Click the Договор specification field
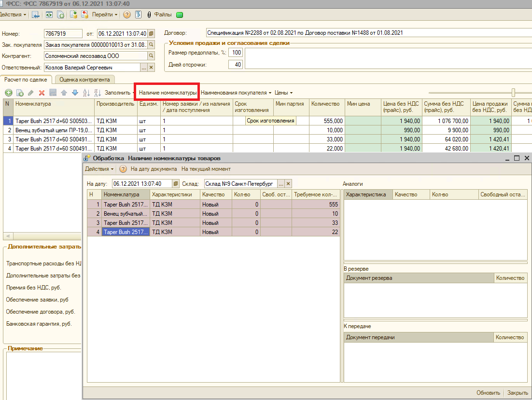Screen dimensions: 532x400 pyautogui.click(x=368, y=33)
